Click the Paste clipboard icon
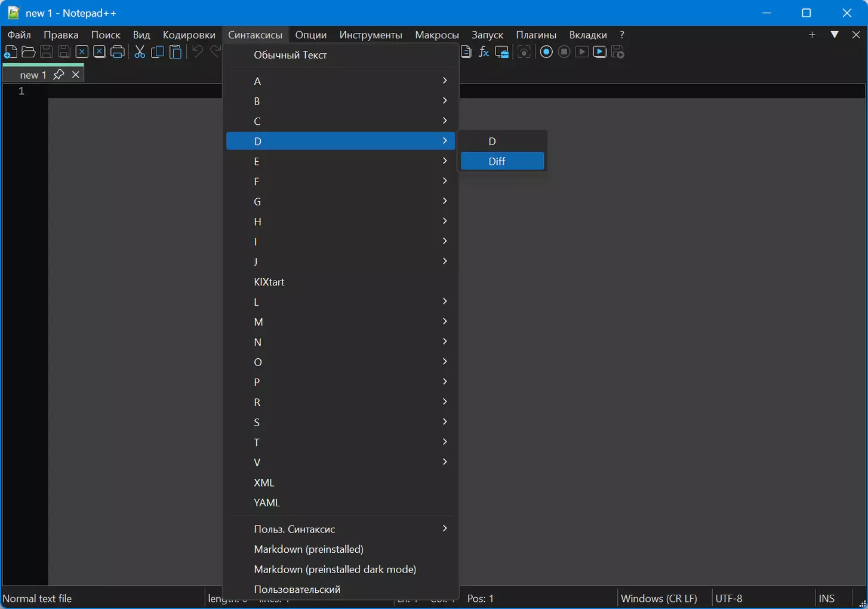Viewport: 868px width, 609px height. click(x=176, y=52)
